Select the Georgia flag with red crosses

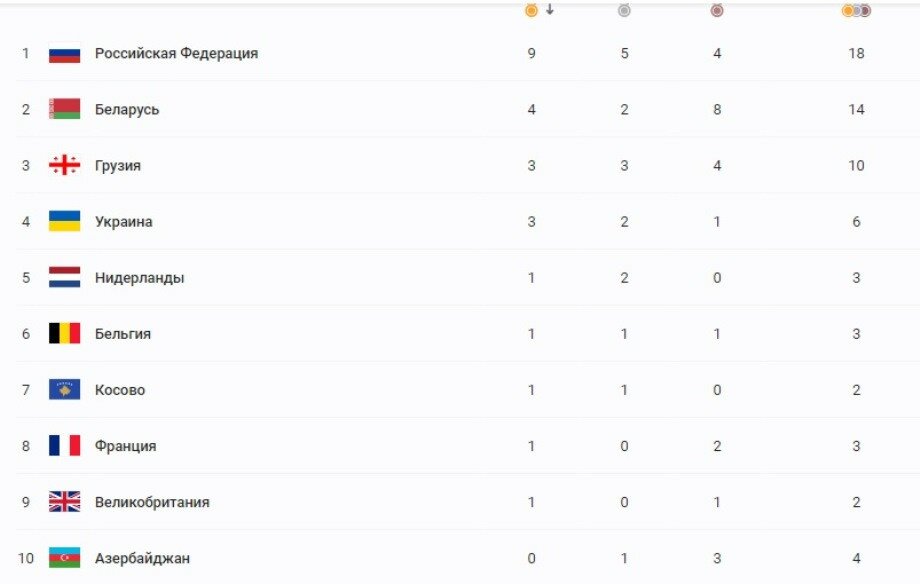point(64,166)
